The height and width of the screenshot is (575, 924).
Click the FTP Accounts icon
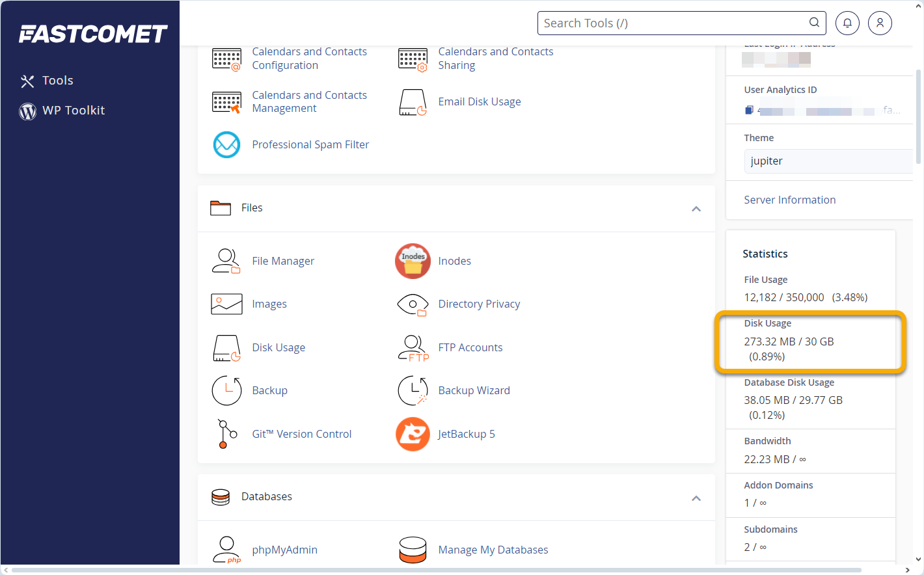pyautogui.click(x=413, y=348)
